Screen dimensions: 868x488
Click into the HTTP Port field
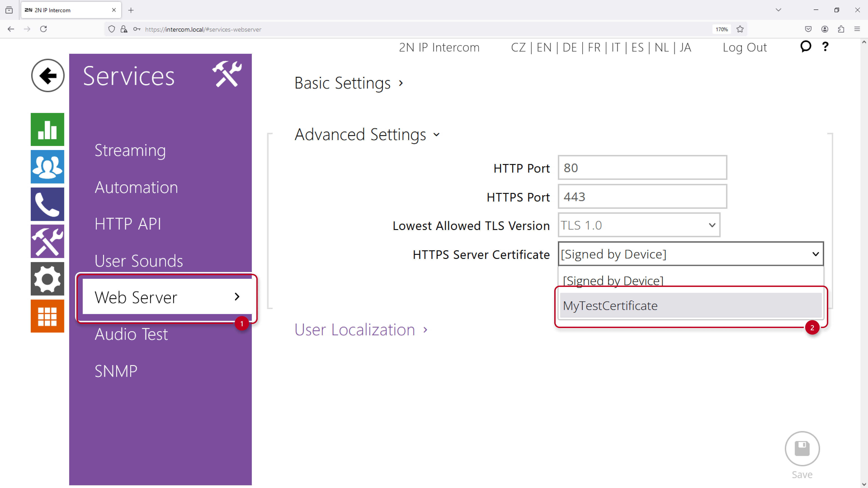[642, 167]
